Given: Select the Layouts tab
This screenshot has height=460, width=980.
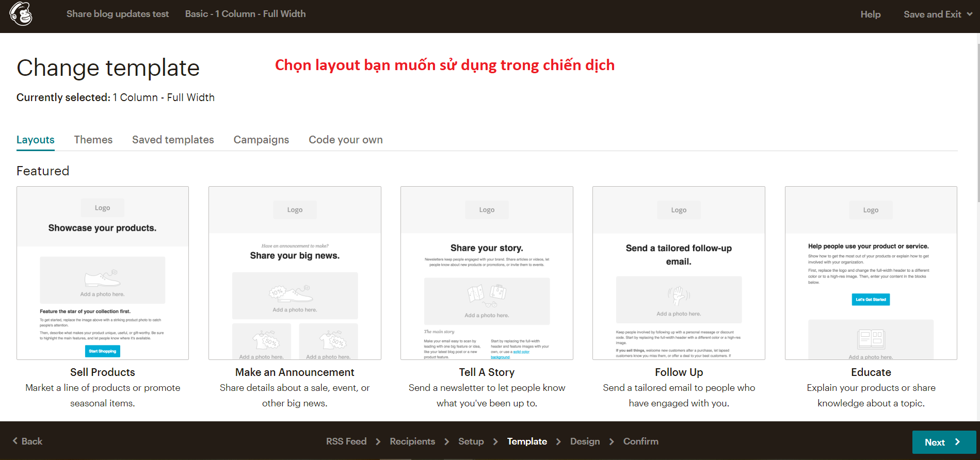Looking at the screenshot, I should click(36, 140).
